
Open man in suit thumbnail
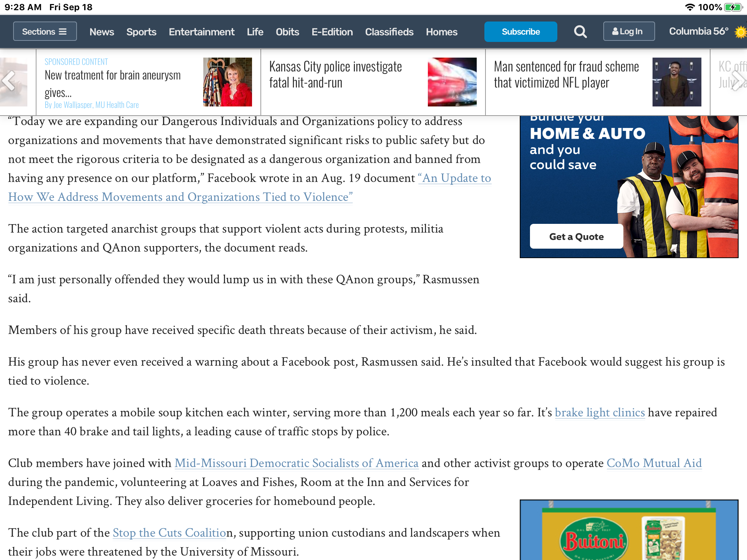[x=677, y=82]
